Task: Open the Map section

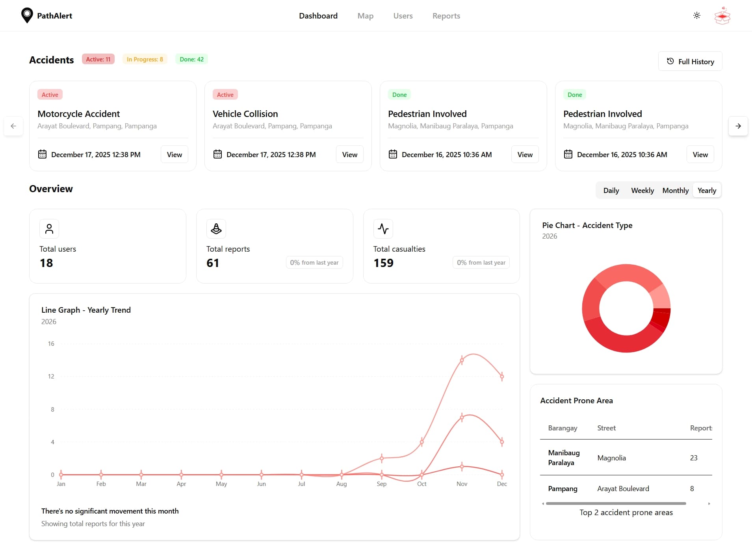Action: pos(365,16)
